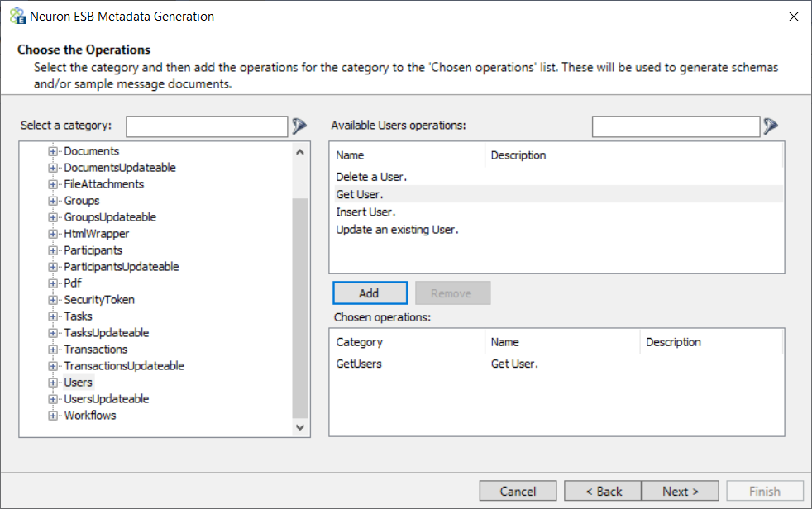Expand the TransactionsUpdateable node
Image resolution: width=812 pixels, height=509 pixels.
pos(53,366)
